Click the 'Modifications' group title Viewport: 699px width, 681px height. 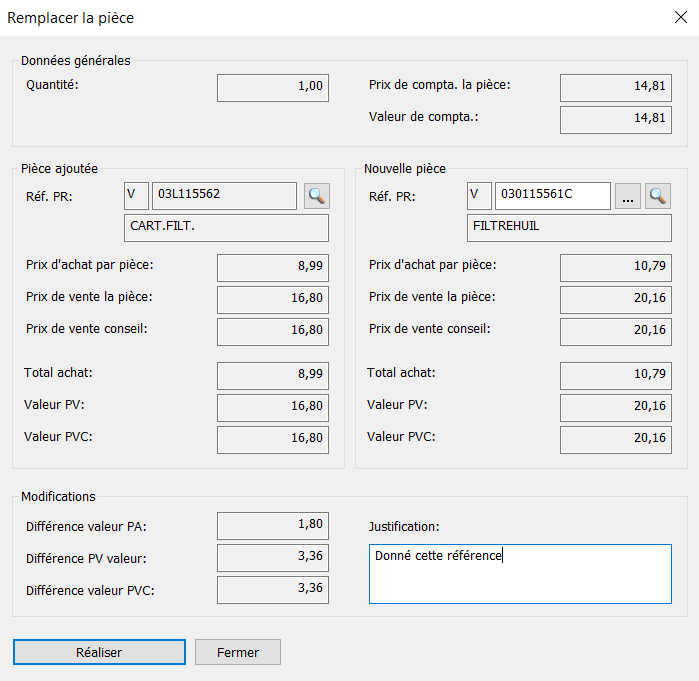click(58, 496)
